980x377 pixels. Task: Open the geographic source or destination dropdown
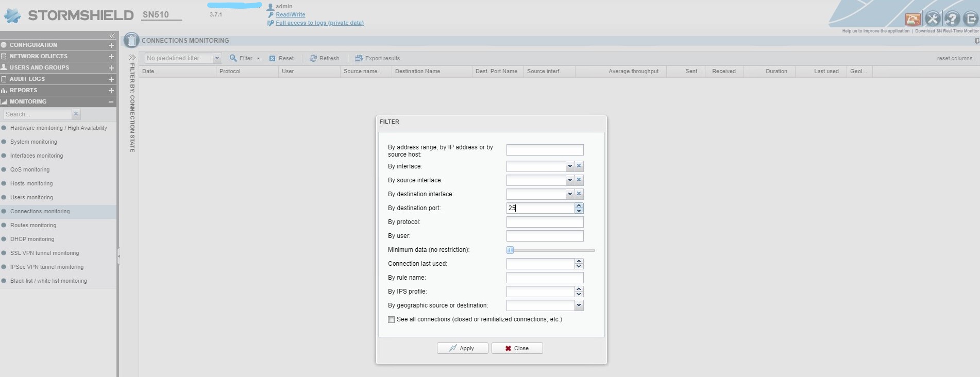coord(579,305)
